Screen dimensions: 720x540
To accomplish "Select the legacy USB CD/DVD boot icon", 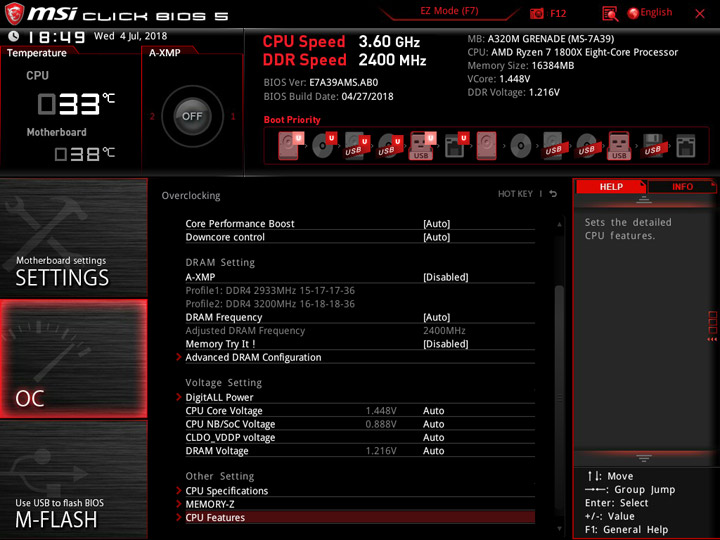I will (x=587, y=146).
